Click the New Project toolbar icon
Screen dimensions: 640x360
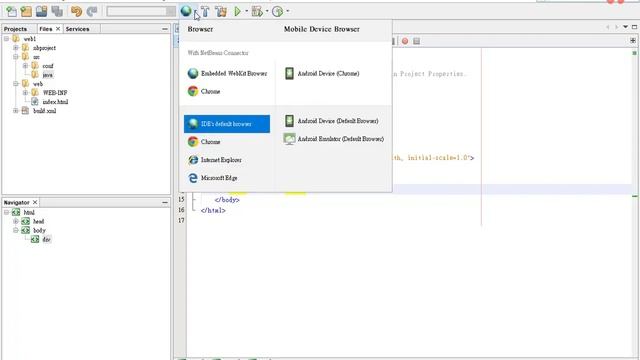(27, 11)
